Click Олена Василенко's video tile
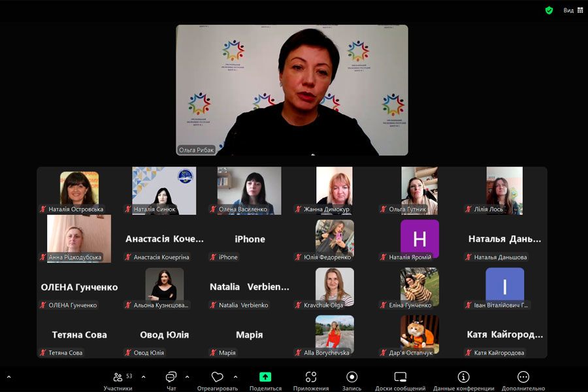The image size is (588, 392). (x=249, y=189)
